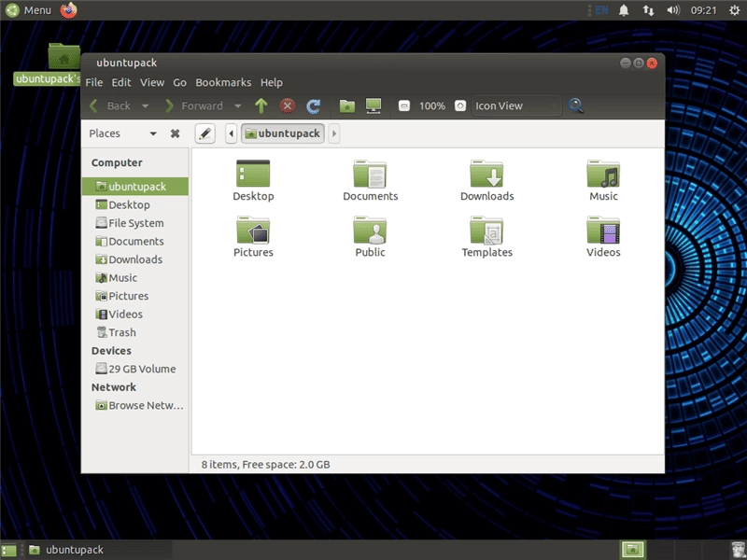
Task: Select File System in the sidebar
Action: (135, 223)
